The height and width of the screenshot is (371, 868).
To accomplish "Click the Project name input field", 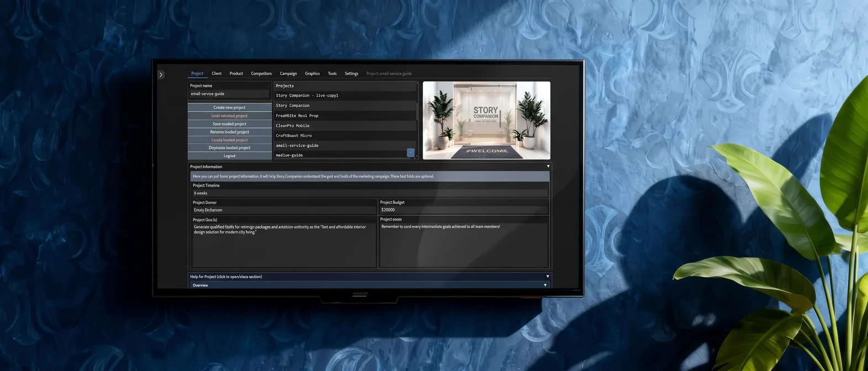I will [x=229, y=94].
